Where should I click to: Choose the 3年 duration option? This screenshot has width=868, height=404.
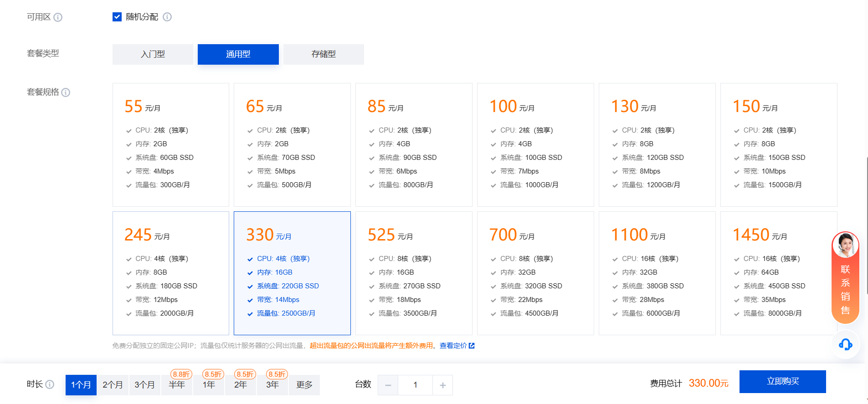tap(272, 385)
